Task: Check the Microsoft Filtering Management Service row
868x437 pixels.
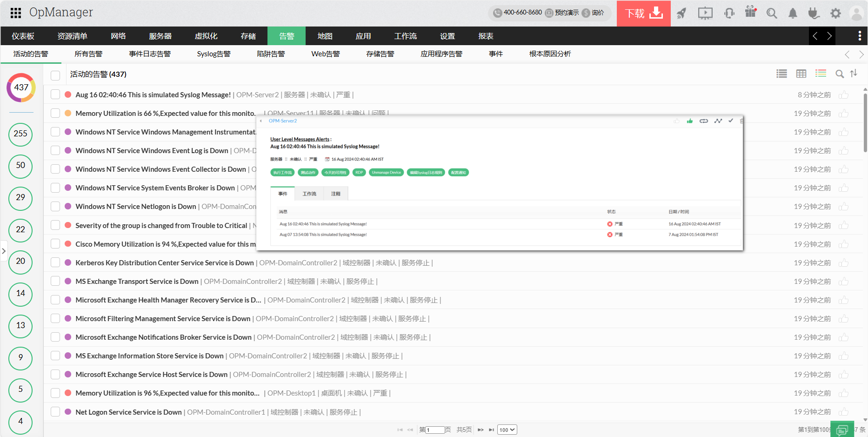Action: [55, 318]
